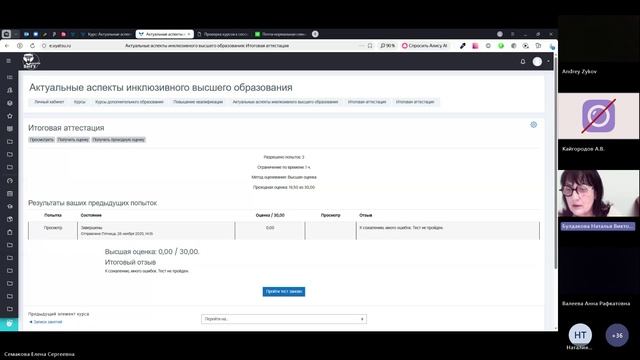Open the hamburger menu in site header
Image resolution: width=640 pixels, height=360 pixels.
tap(8, 61)
